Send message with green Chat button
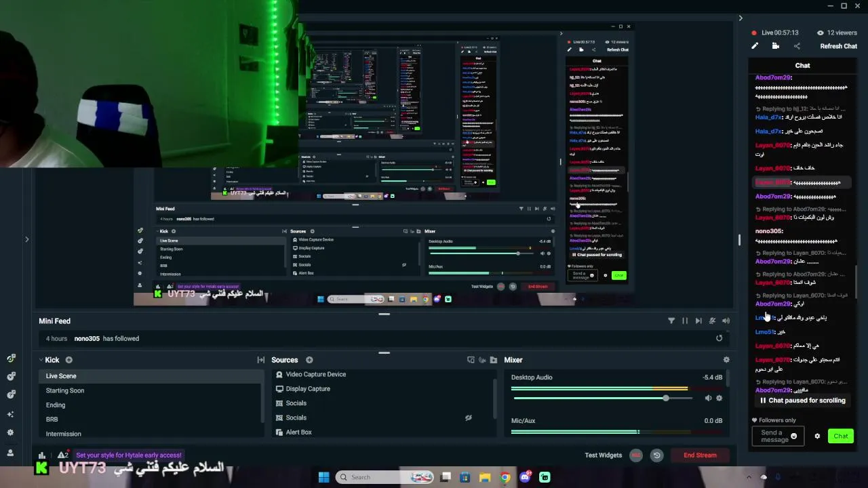 pos(841,436)
